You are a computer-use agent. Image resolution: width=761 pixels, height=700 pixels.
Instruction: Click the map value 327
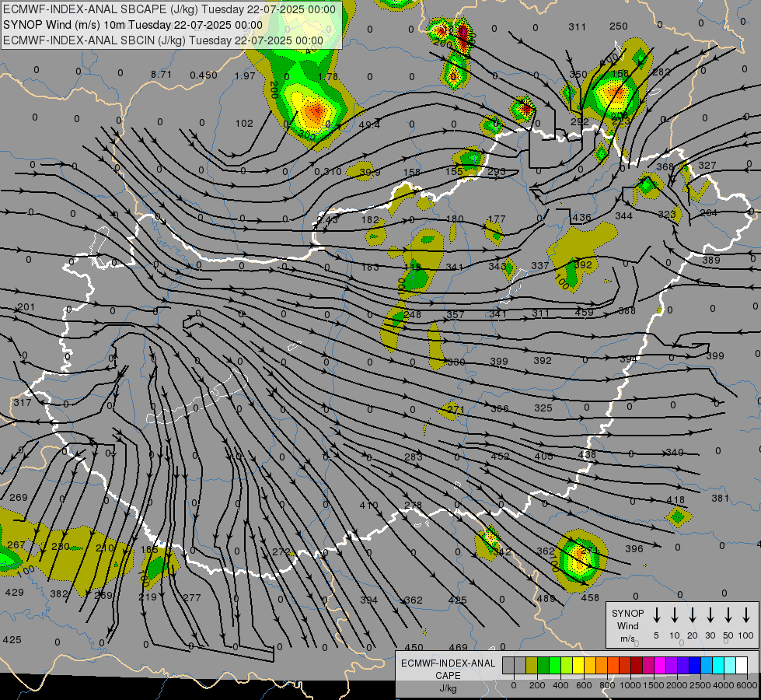click(x=707, y=165)
